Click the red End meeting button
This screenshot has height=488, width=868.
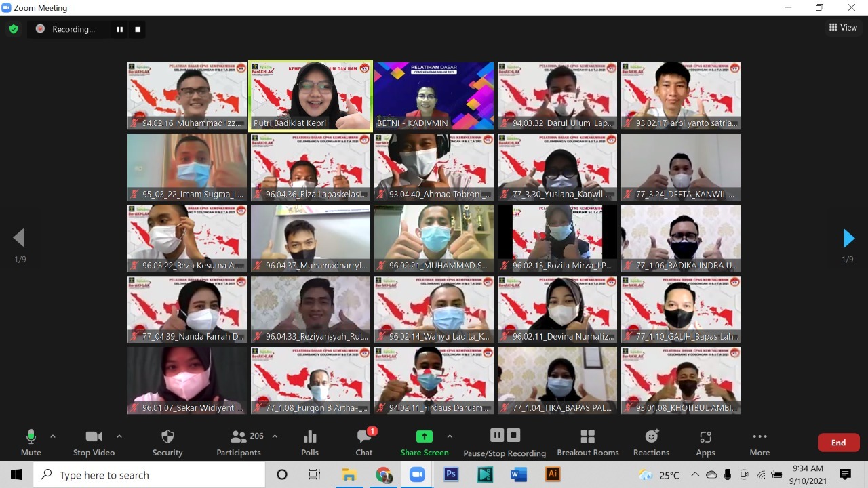point(839,443)
